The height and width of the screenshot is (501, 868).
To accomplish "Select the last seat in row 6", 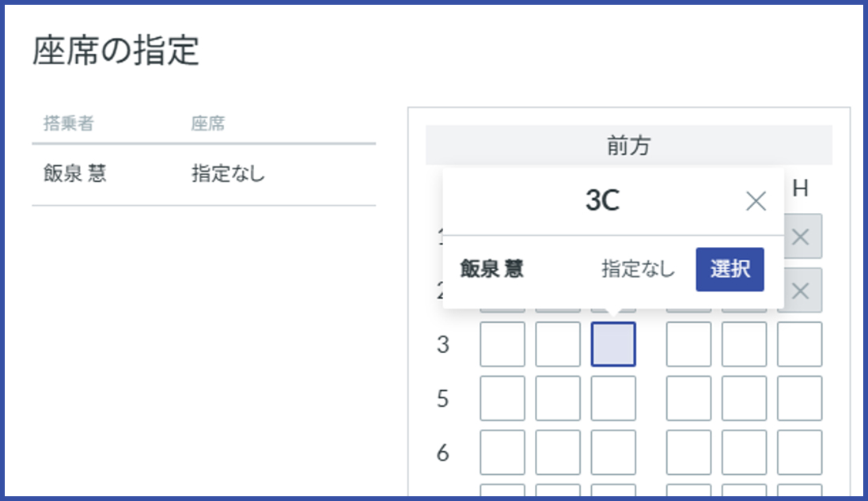I will click(799, 452).
